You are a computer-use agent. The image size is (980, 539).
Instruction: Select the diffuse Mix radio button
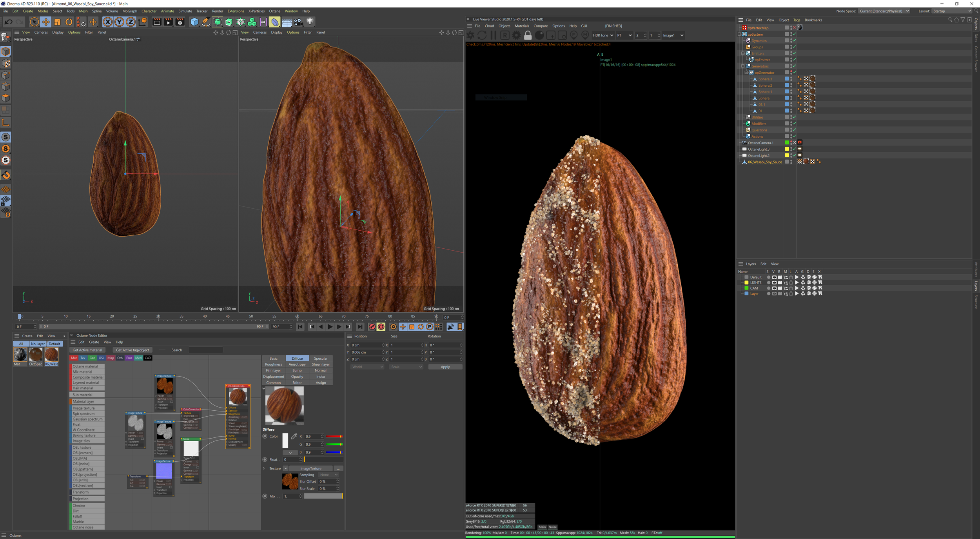(265, 496)
